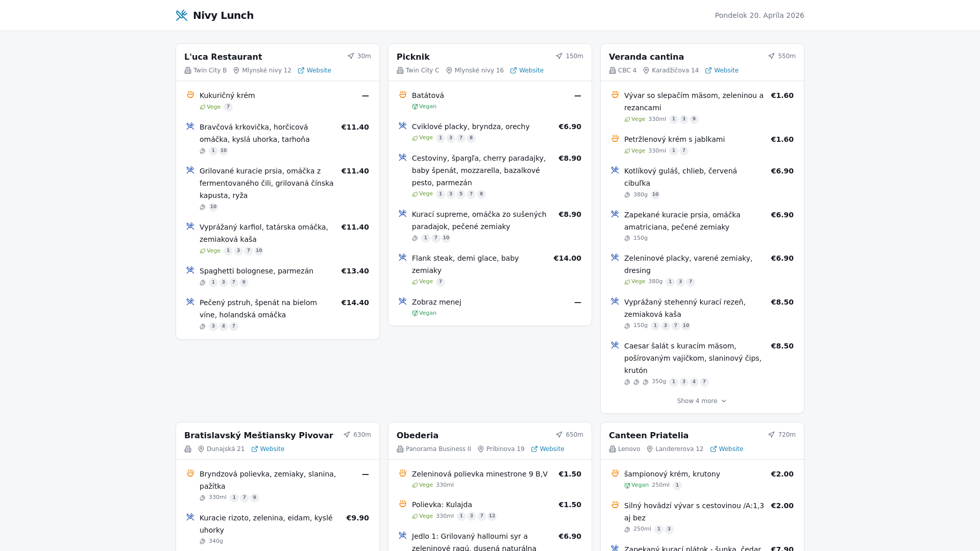Screen dimensions: 980x551
Task: Click the building icon beside CBC 4
Action: click(612, 70)
